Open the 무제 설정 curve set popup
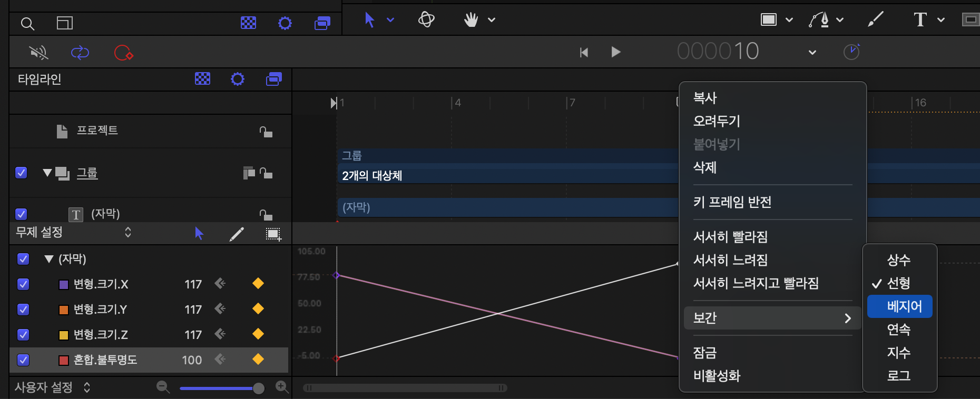This screenshot has width=980, height=399. [74, 232]
